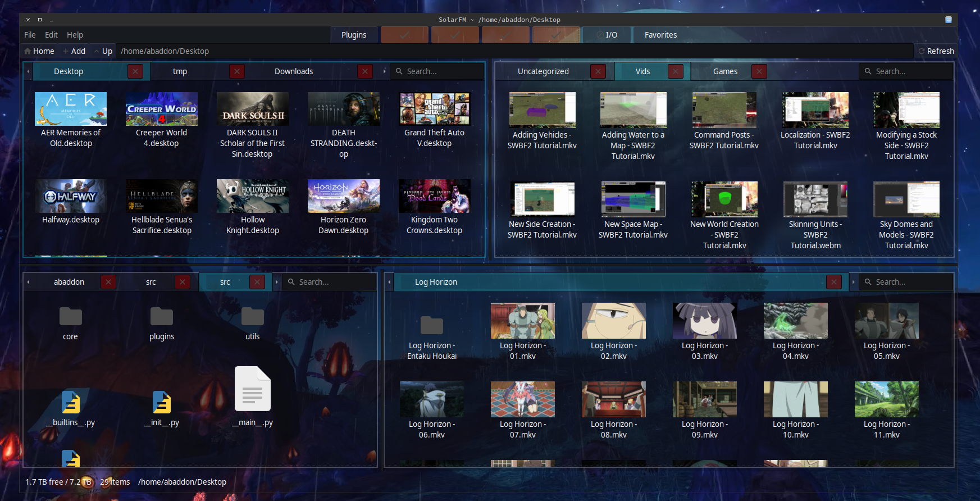Open the __main__.py file icon

tap(252, 389)
